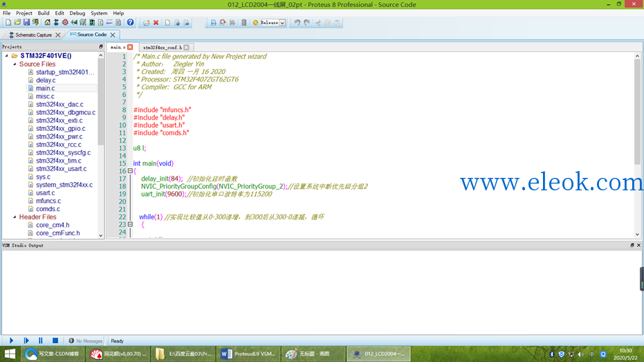644x362 pixels.
Task: Open the Gerber Viewer toolbar icon
Action: pos(83,23)
